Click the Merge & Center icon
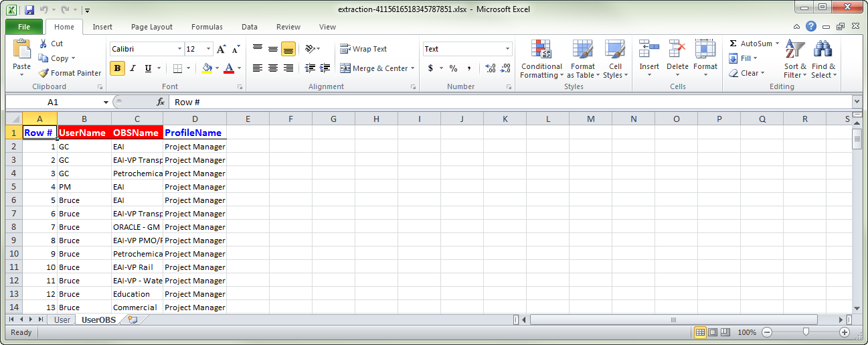Screen dimensions: 868x345 coord(345,68)
